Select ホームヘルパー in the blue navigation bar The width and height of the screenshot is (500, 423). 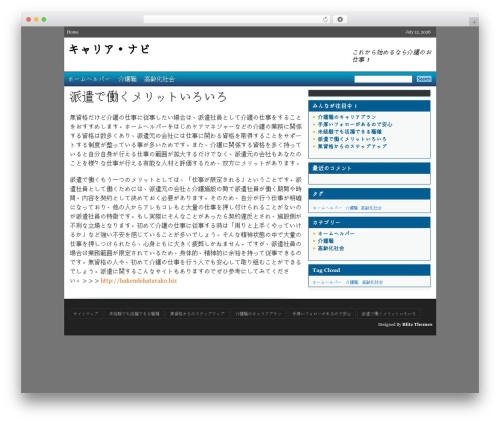pyautogui.click(x=89, y=79)
